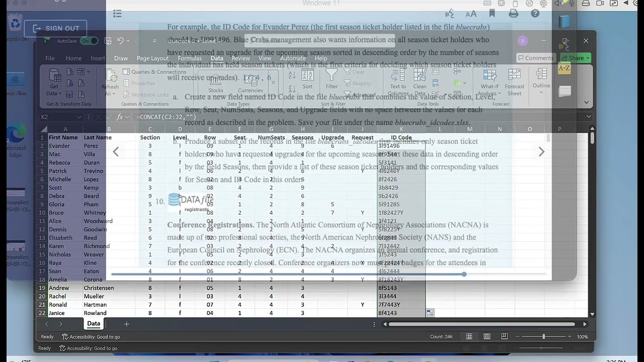Viewport: 644px width, 362px height.
Task: Click the SIGN OUT button
Action: tap(55, 28)
